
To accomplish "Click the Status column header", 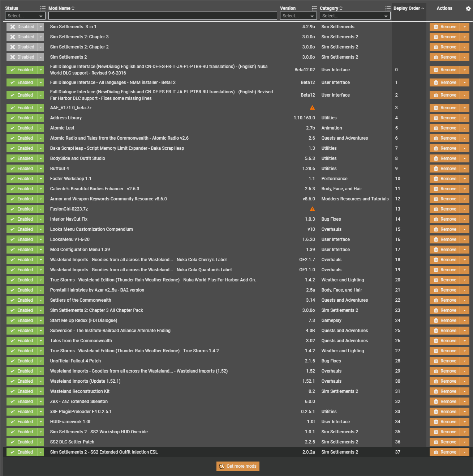I will [12, 8].
